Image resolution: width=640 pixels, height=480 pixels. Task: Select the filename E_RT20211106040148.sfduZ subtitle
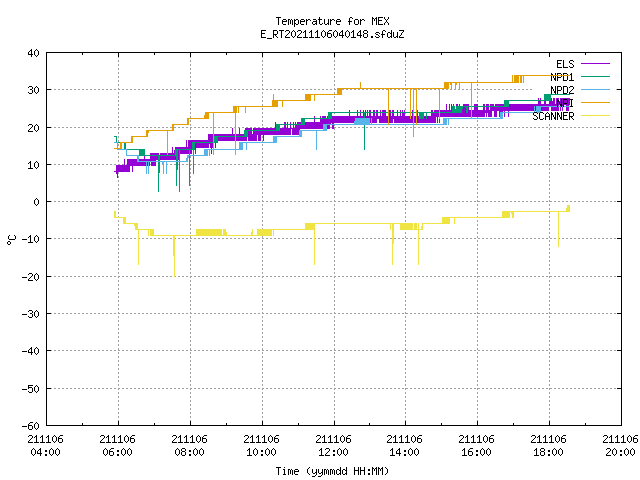(332, 34)
